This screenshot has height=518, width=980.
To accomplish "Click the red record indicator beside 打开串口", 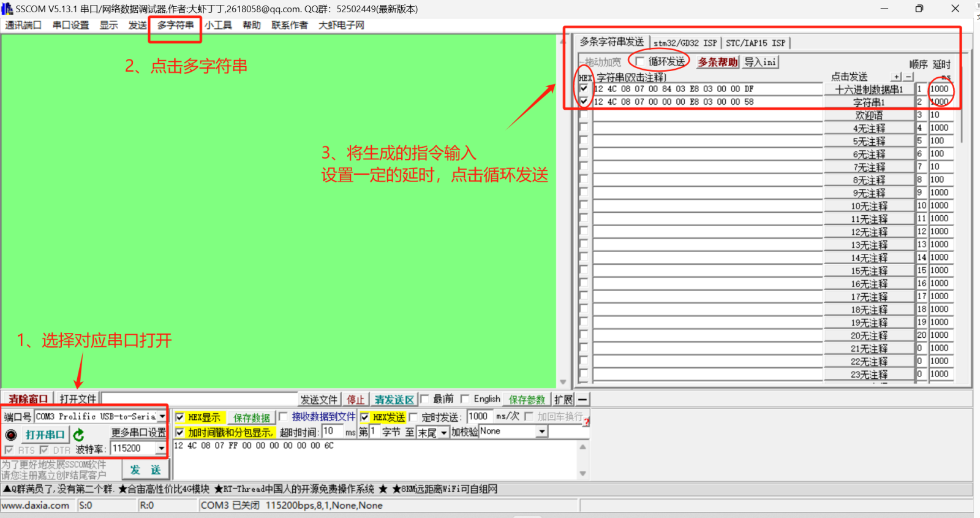I will tap(11, 435).
